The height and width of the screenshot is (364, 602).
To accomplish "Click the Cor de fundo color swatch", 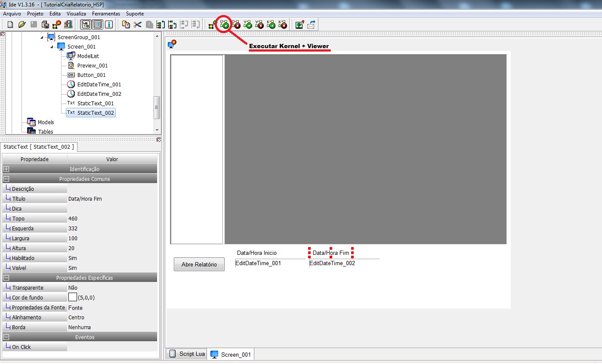I will point(72,297).
